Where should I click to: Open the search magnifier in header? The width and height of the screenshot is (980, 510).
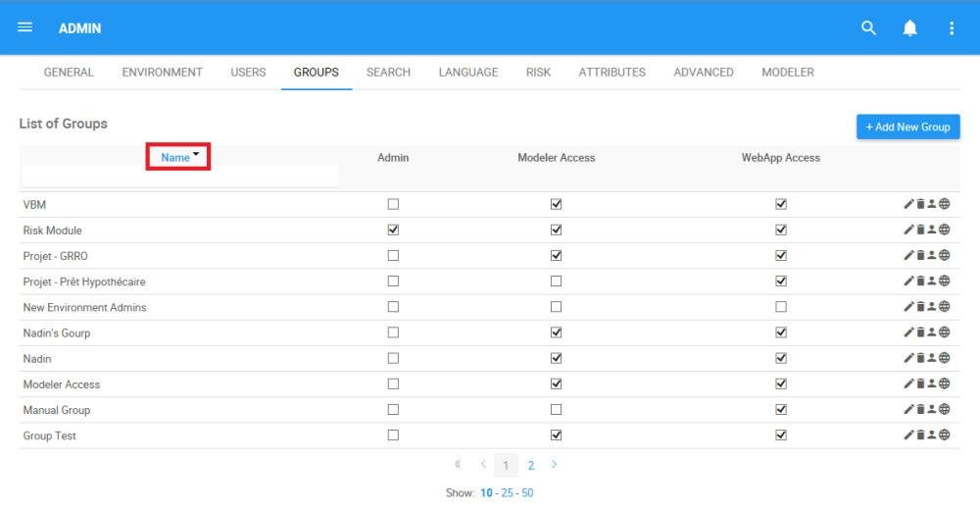pyautogui.click(x=868, y=28)
